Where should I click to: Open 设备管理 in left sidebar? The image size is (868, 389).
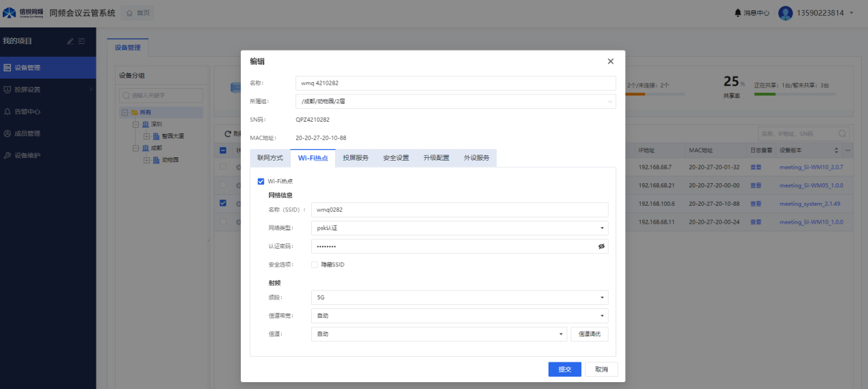27,68
